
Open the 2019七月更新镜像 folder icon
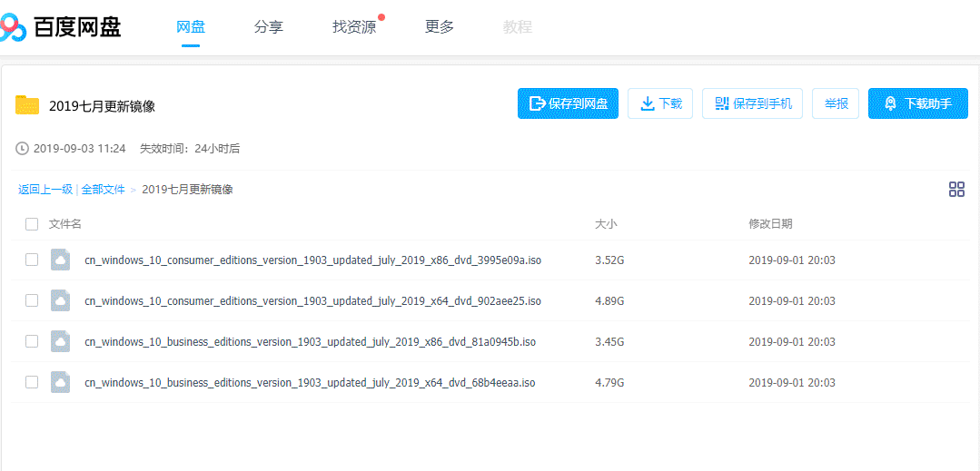[27, 105]
